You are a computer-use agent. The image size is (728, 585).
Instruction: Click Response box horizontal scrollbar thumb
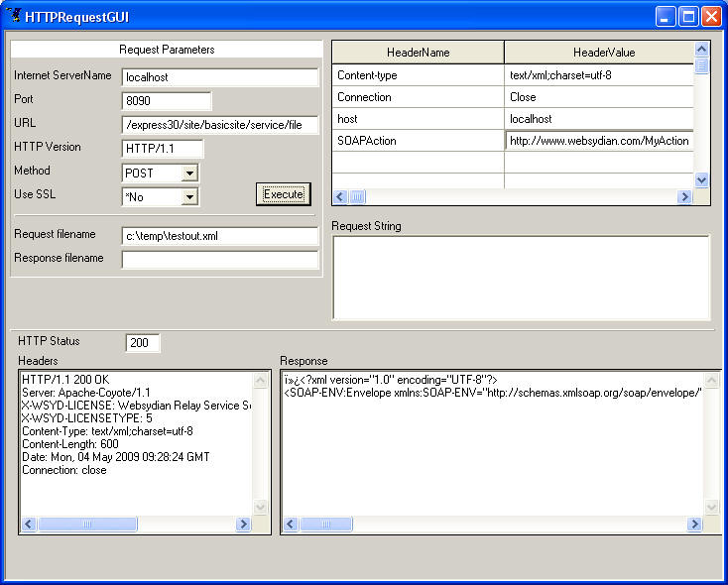[326, 525]
